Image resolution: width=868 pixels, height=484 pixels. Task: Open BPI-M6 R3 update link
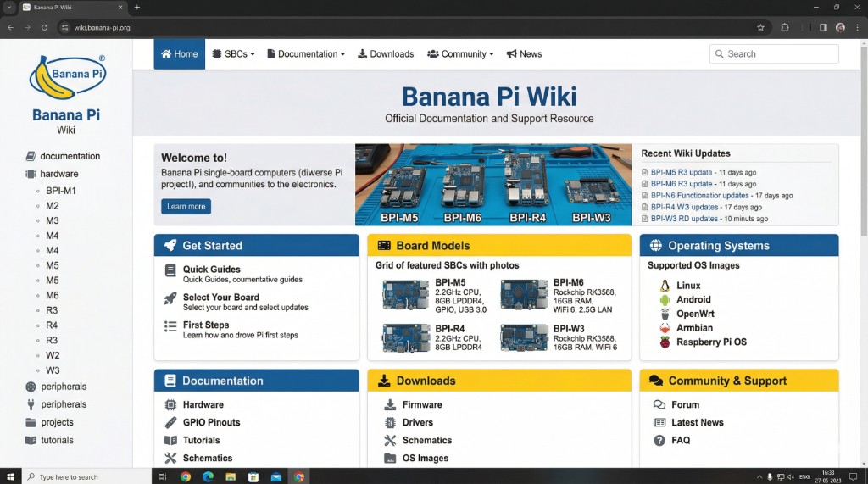682,184
